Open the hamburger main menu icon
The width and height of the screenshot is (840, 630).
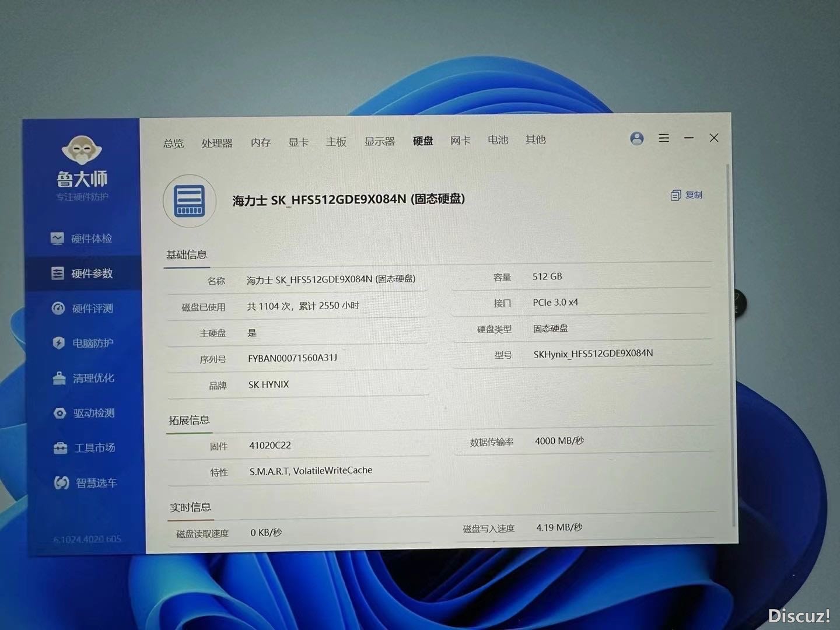(x=664, y=138)
